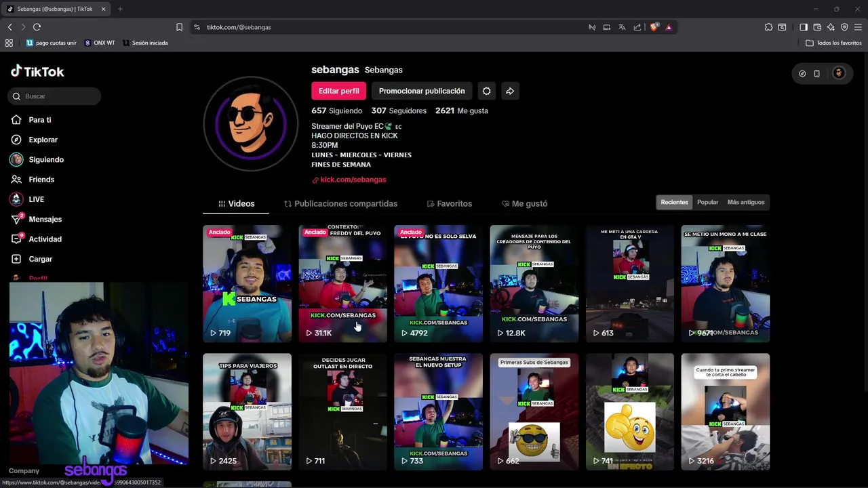Focus the Buscar search field
The image size is (868, 488).
tap(55, 96)
